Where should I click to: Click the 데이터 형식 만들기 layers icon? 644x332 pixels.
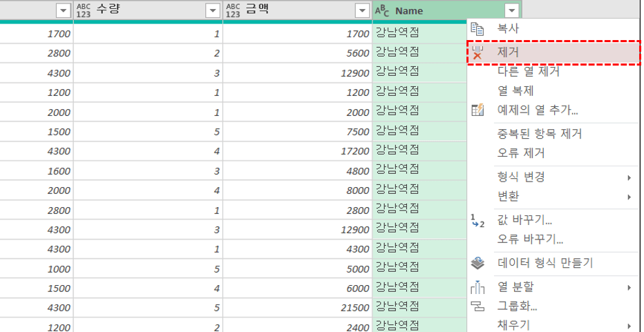477,263
